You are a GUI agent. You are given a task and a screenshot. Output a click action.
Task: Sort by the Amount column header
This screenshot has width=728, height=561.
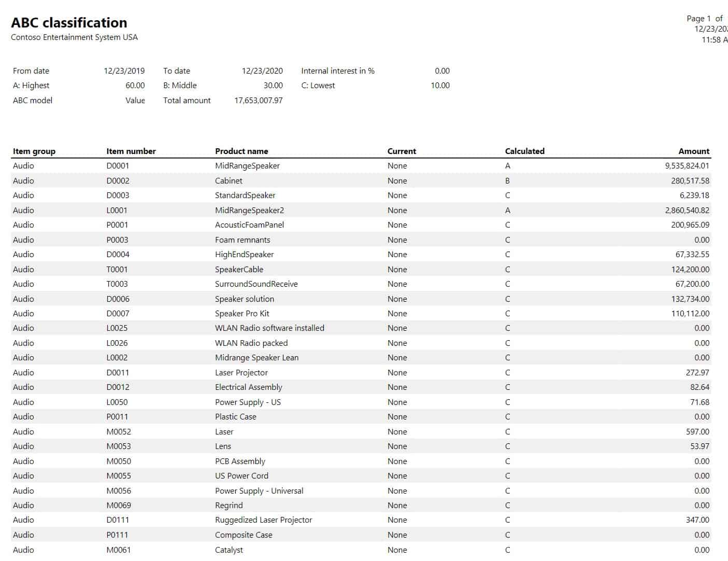694,151
